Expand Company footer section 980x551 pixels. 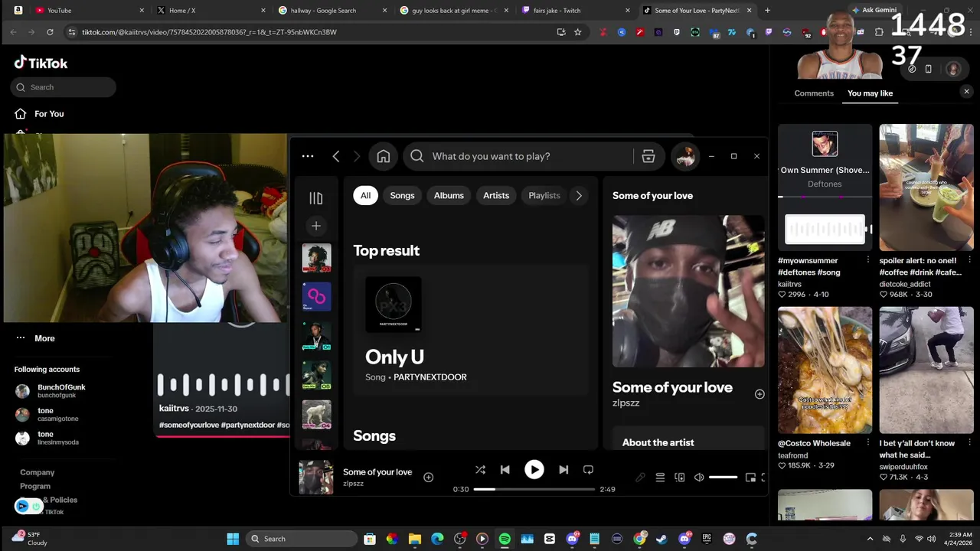click(38, 472)
